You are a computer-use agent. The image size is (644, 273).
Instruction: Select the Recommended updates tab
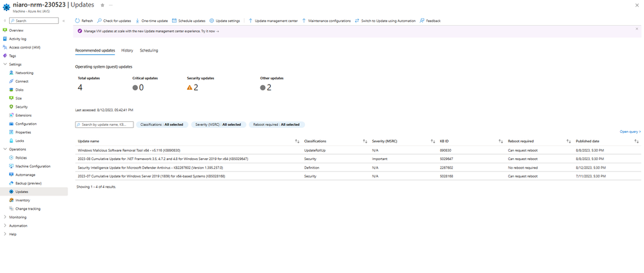tap(95, 50)
